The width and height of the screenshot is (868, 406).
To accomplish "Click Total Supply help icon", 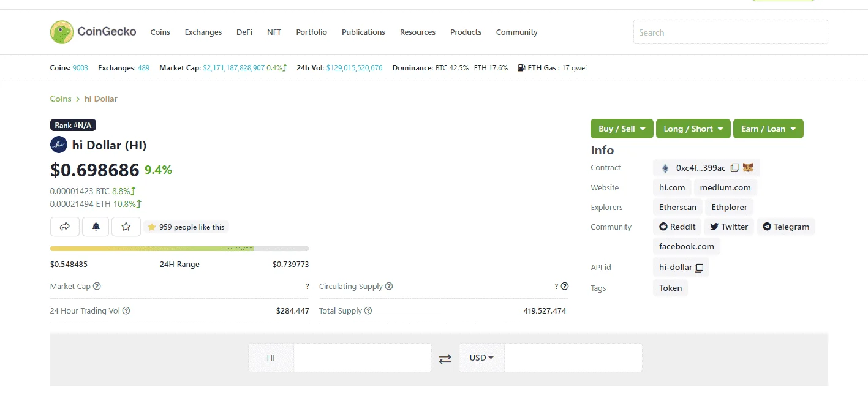I will (368, 310).
